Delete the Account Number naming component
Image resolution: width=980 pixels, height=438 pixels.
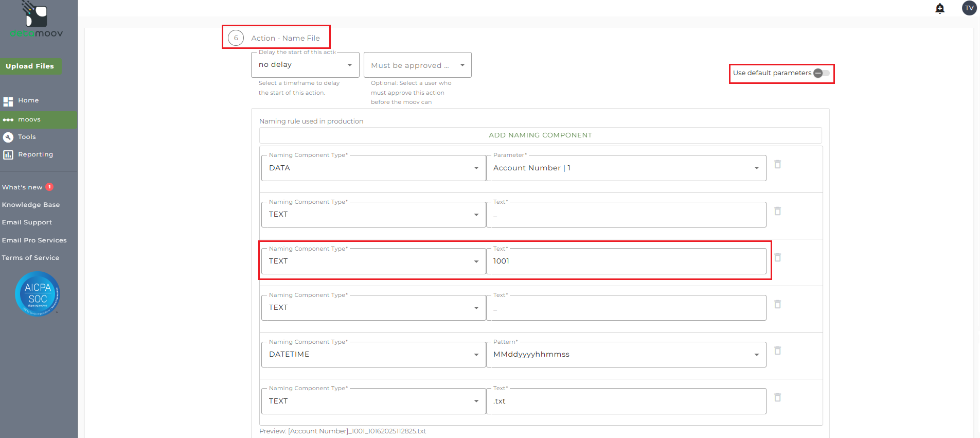(777, 164)
